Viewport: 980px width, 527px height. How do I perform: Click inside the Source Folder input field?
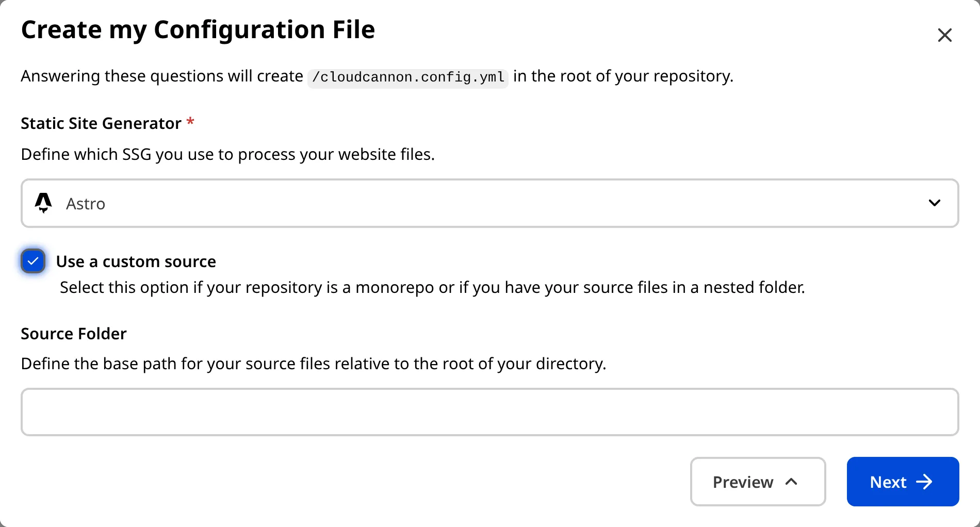point(489,411)
